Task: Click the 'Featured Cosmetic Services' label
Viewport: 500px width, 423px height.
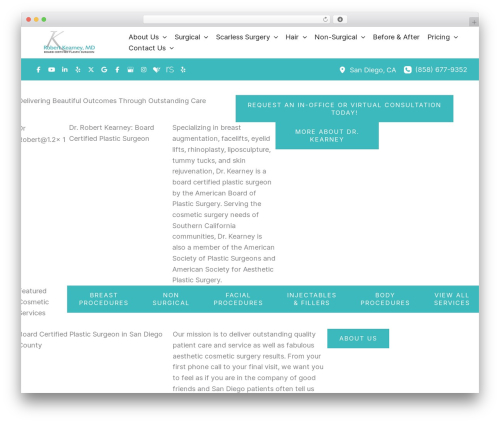Action: coord(34,302)
